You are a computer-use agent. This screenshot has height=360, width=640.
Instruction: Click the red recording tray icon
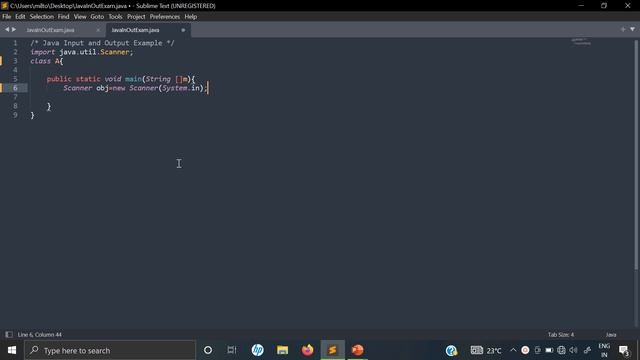pos(525,350)
